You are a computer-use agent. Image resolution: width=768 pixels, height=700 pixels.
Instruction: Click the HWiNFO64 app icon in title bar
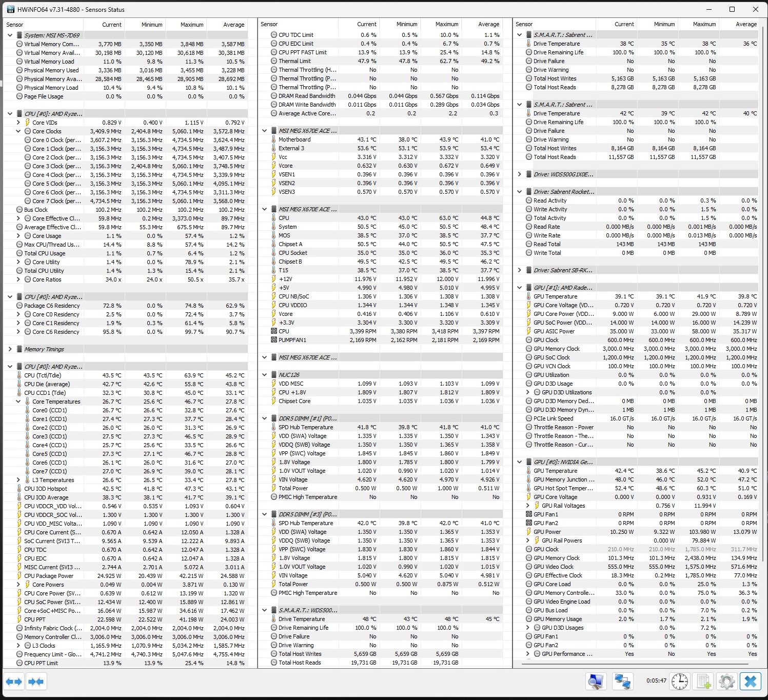(11, 9)
